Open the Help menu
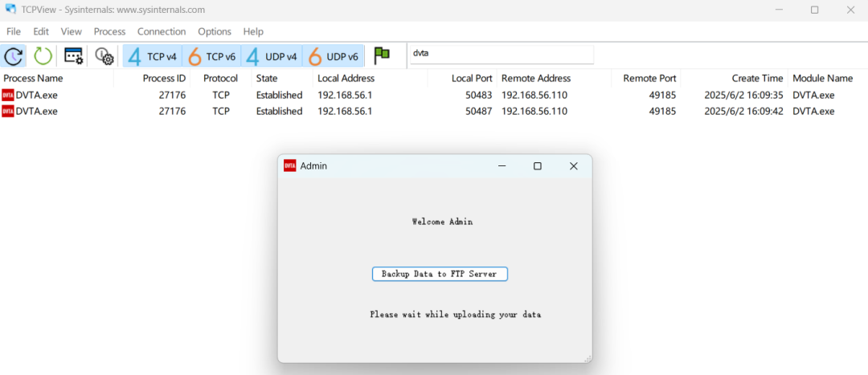The height and width of the screenshot is (375, 868). pyautogui.click(x=253, y=31)
